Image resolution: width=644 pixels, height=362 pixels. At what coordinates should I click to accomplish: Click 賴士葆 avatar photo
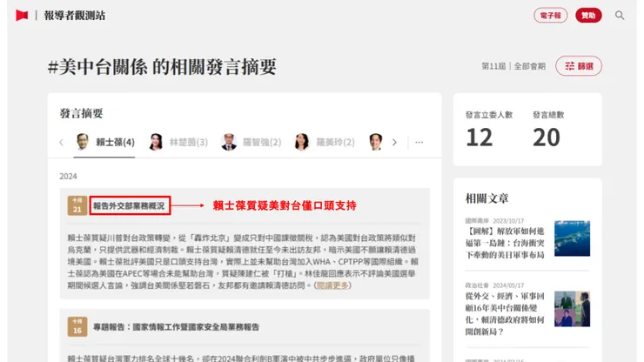click(x=83, y=142)
